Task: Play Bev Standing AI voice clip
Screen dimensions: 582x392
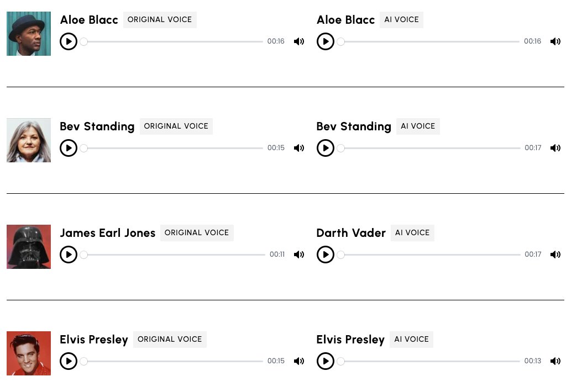Action: [x=325, y=148]
